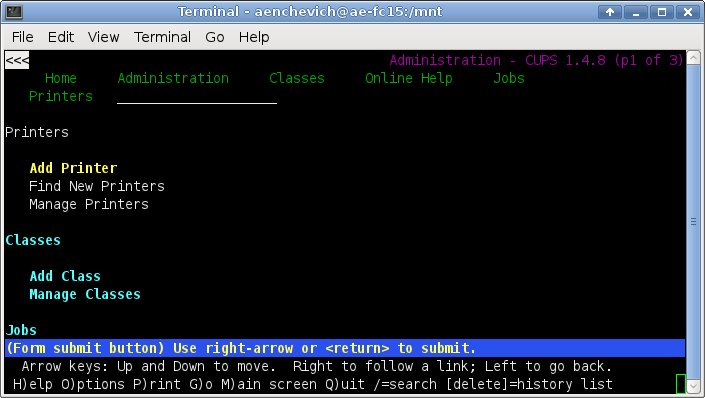
Task: Open the Edit menu
Action: click(x=61, y=37)
